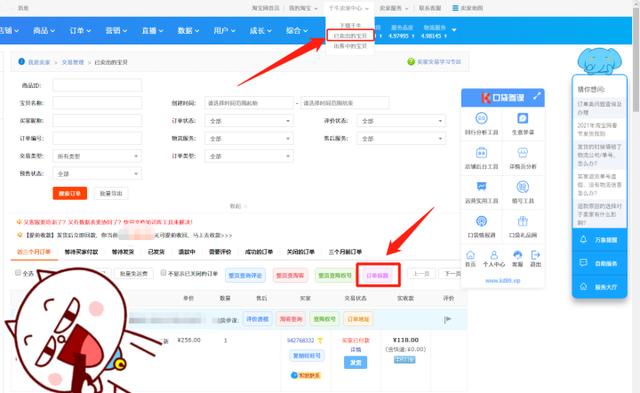Select 已卖出的宝贝 in the dropdown menu

350,36
